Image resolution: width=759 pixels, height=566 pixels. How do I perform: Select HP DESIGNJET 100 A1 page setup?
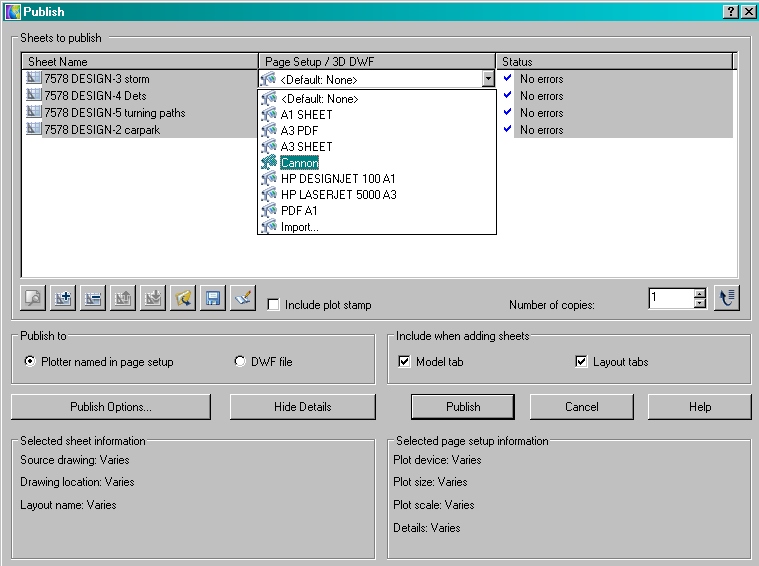point(338,179)
